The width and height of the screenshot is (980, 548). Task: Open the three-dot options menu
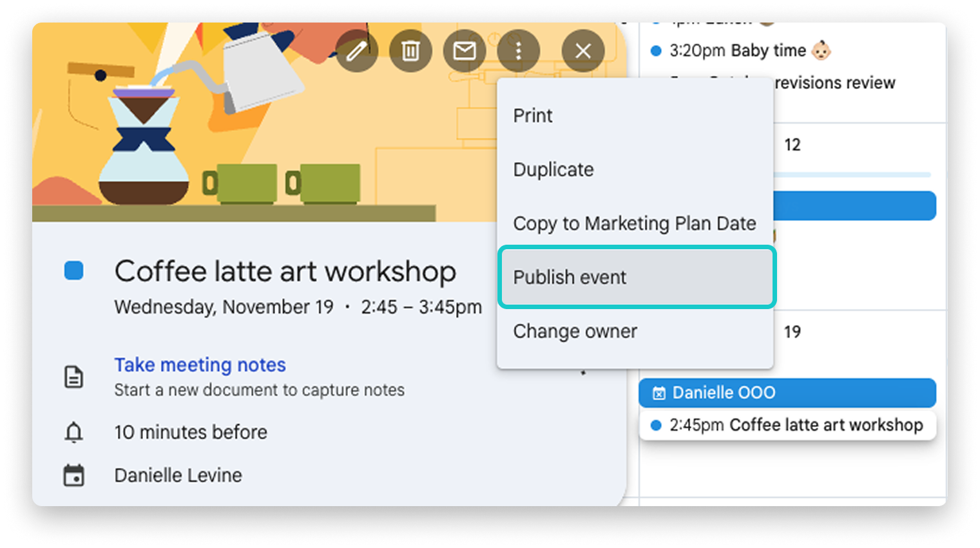[x=518, y=51]
